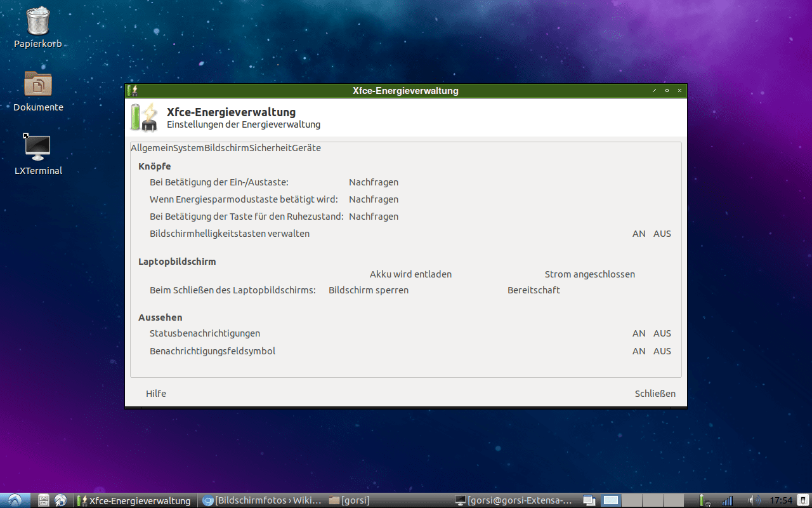The width and height of the screenshot is (812, 508).
Task: Click the Aussehen section heading
Action: pos(160,317)
